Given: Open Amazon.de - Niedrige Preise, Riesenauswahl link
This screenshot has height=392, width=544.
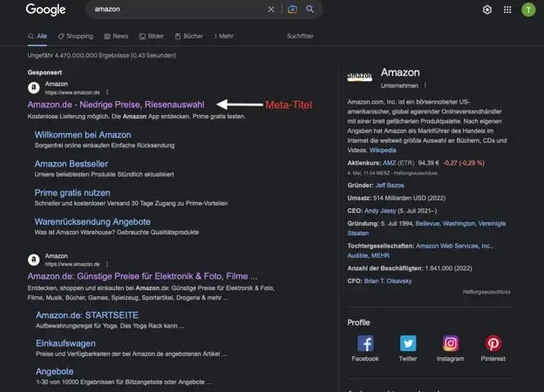Looking at the screenshot, I should (116, 105).
